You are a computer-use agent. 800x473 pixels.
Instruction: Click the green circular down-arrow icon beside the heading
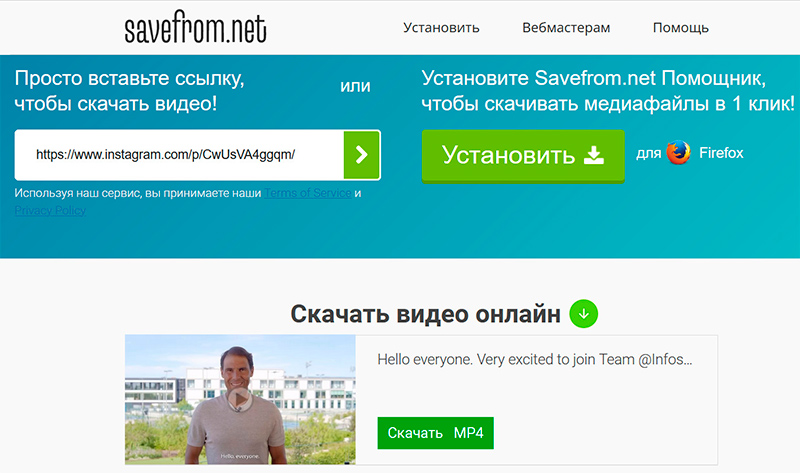[x=584, y=314]
